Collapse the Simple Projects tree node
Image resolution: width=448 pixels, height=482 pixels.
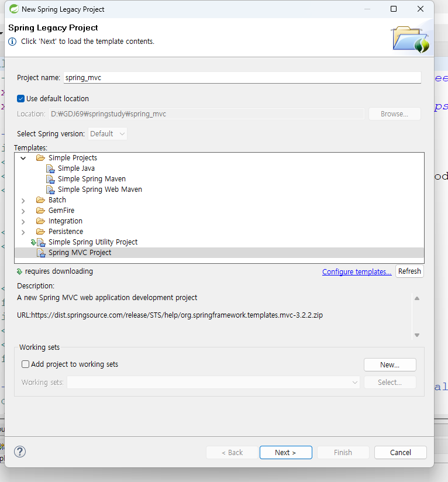(23, 159)
